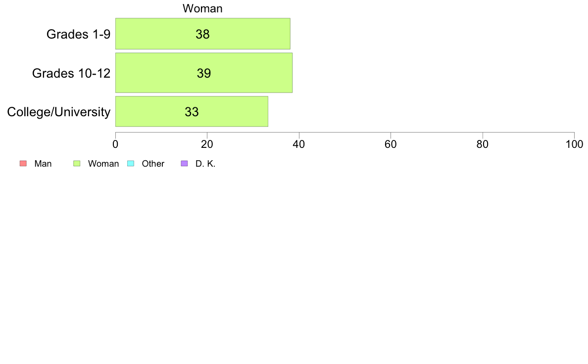The image size is (588, 364).
Task: Click the Grades 10-12 axis label
Action: [71, 73]
